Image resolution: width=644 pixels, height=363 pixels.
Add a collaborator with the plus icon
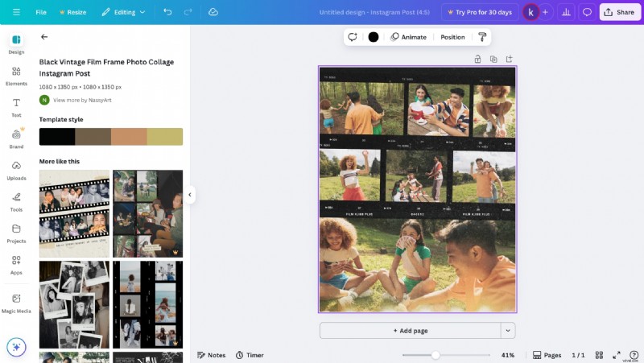[x=546, y=12]
